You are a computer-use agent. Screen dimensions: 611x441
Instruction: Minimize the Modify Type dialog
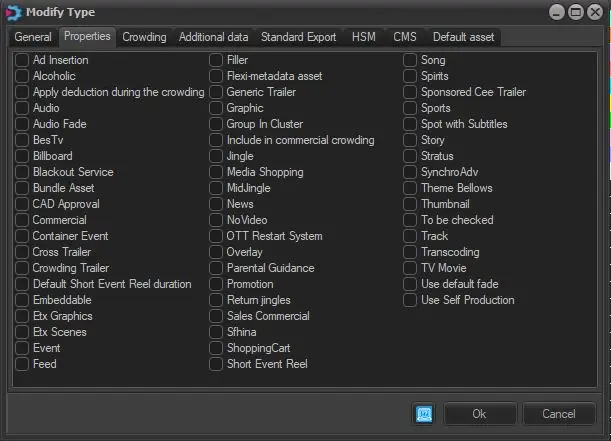(x=557, y=11)
